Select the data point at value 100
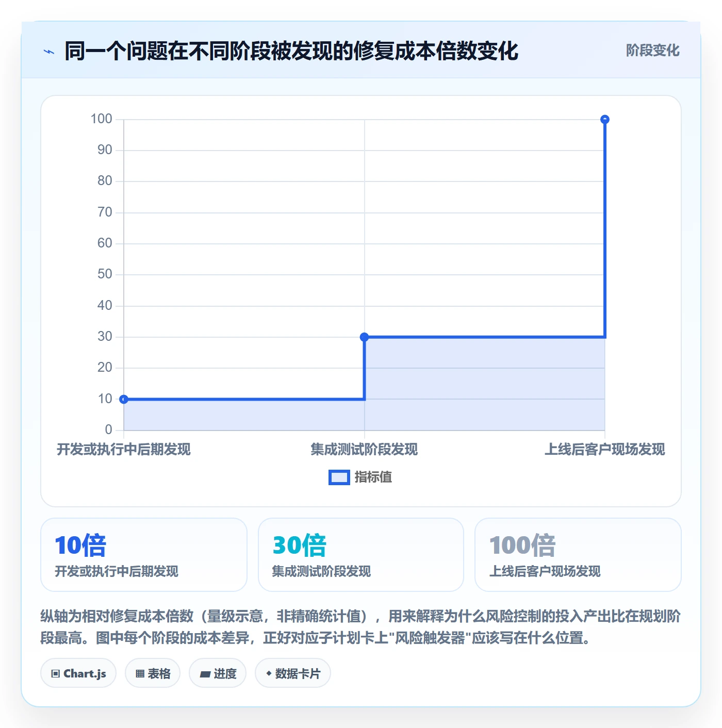The image size is (722, 728). click(605, 120)
